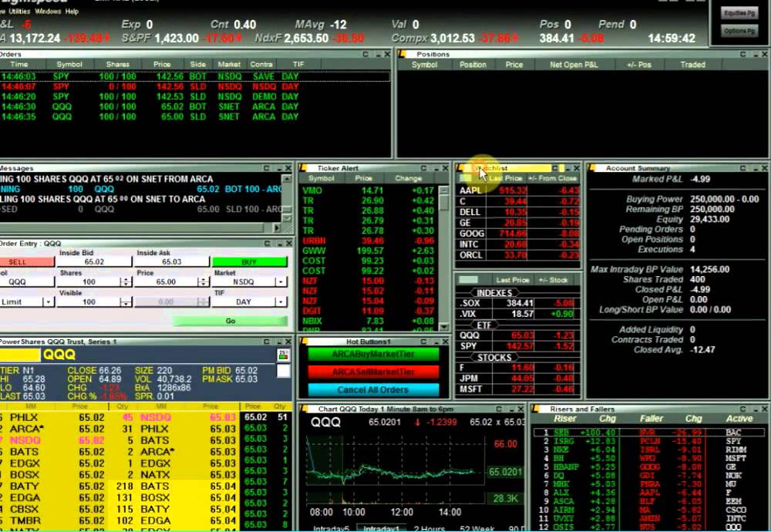The width and height of the screenshot is (771, 532).
Task: Click the white square box below chart icon in Level 2
Action: [283, 371]
